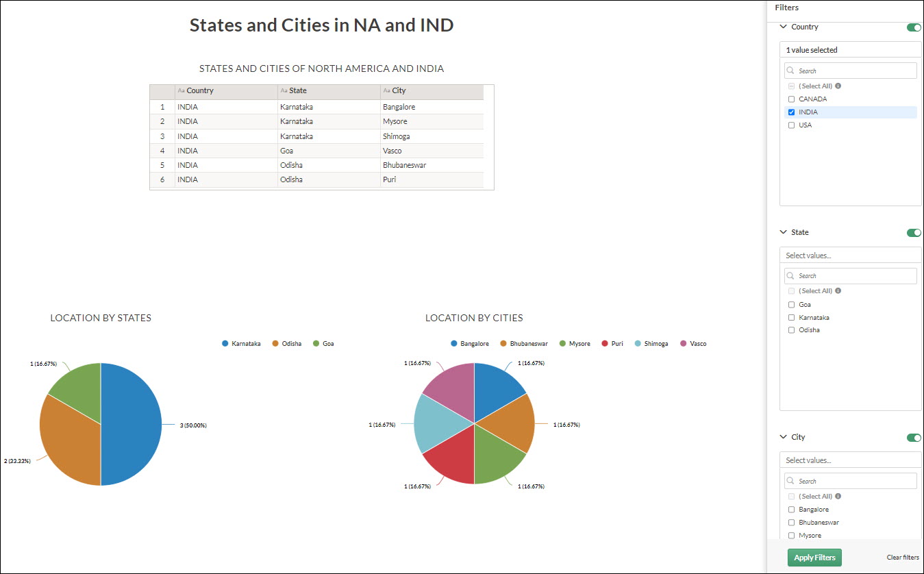Click the info icon beside State Select All
This screenshot has width=924, height=574.
click(838, 291)
